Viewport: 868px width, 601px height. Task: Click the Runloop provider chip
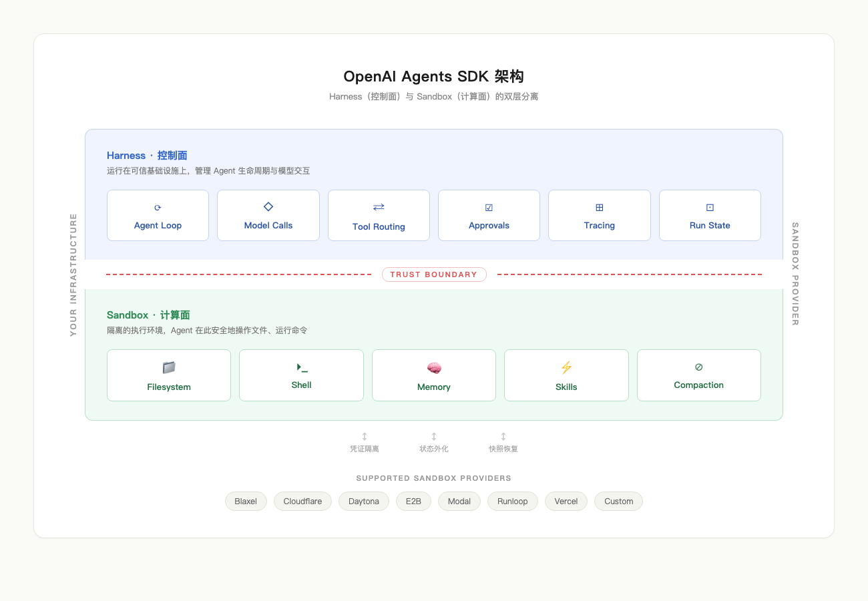tap(513, 502)
